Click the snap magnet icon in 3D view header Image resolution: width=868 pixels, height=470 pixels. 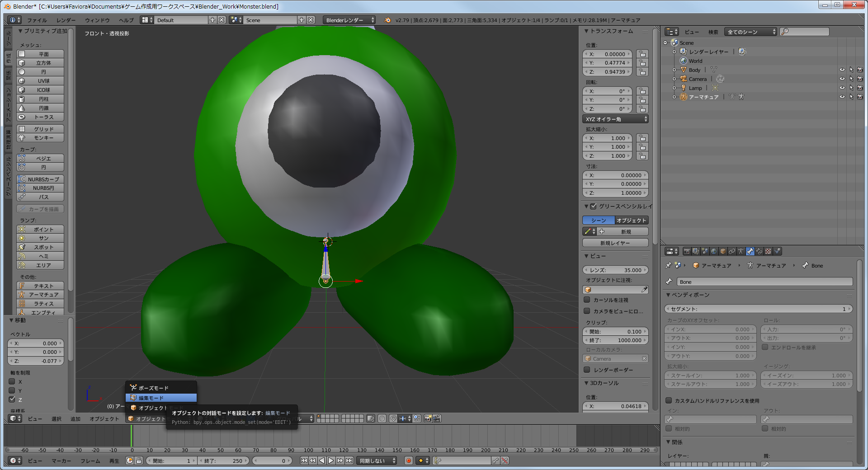tap(393, 418)
